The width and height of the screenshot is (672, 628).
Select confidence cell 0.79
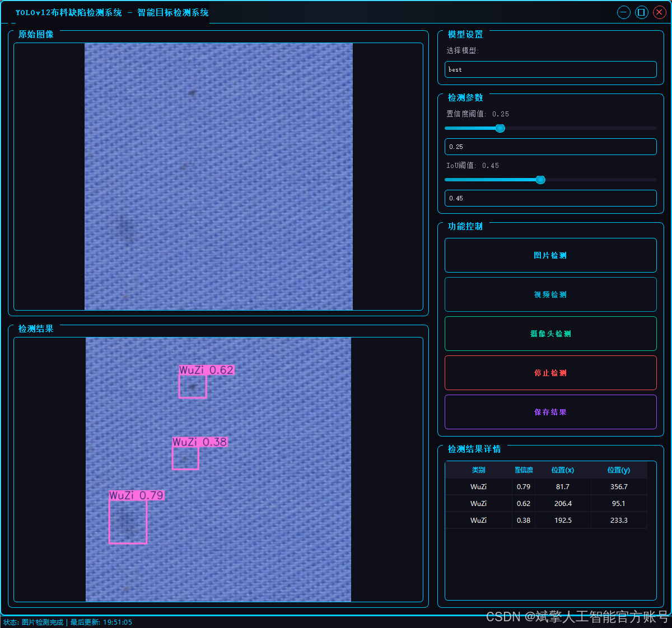[524, 487]
